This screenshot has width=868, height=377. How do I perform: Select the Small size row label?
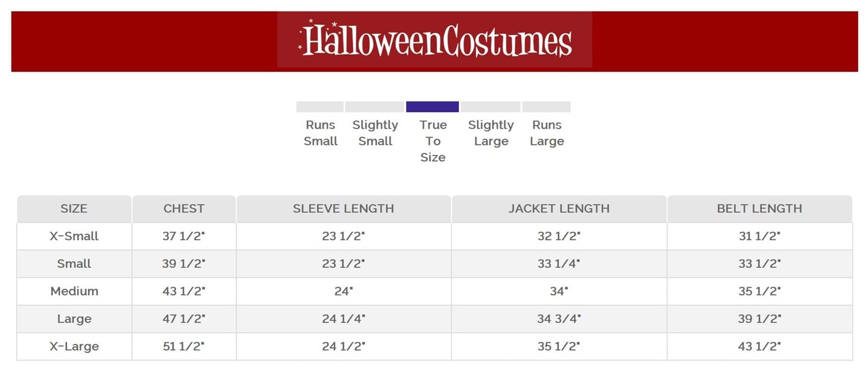click(x=74, y=264)
